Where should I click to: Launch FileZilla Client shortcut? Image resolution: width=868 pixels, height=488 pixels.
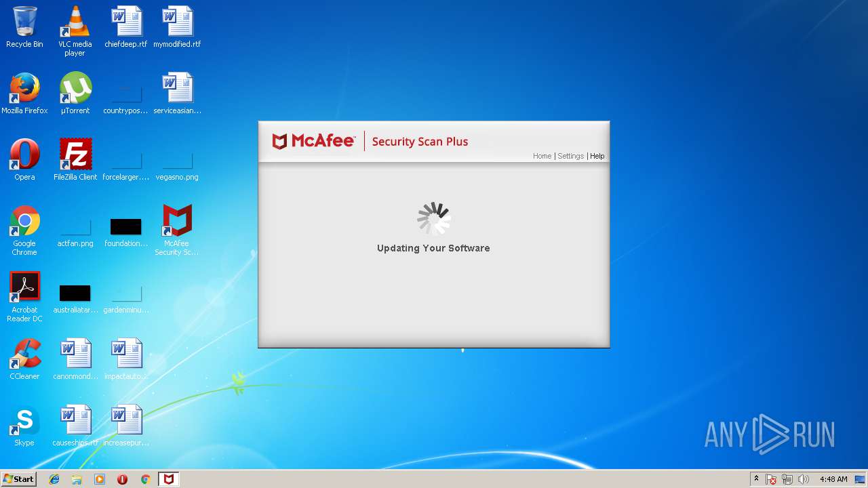pyautogui.click(x=75, y=160)
